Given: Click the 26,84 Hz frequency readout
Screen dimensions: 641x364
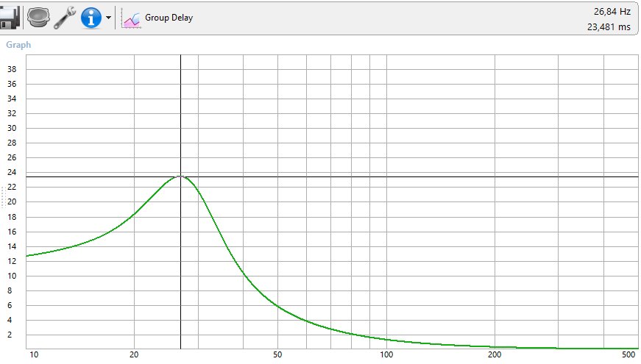Looking at the screenshot, I should (x=612, y=12).
